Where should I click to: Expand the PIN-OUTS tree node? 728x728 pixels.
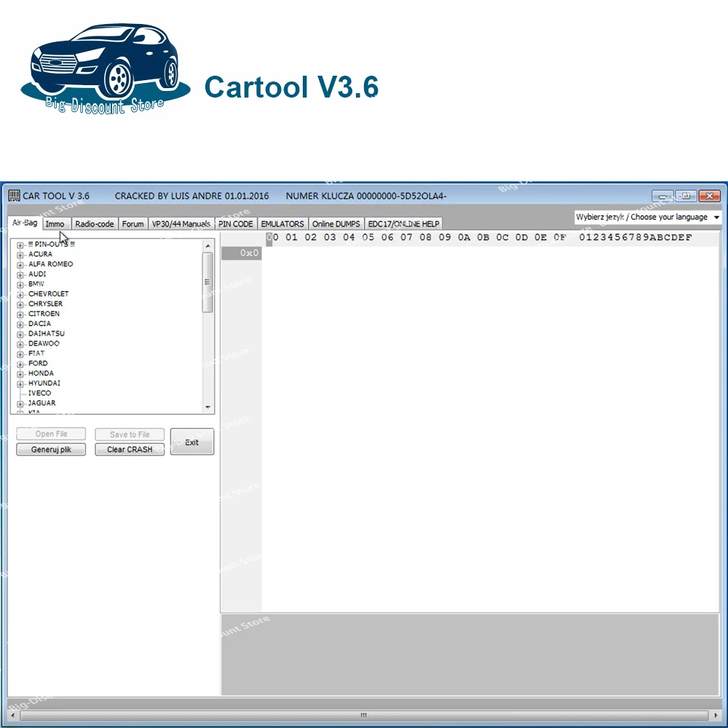click(x=20, y=245)
